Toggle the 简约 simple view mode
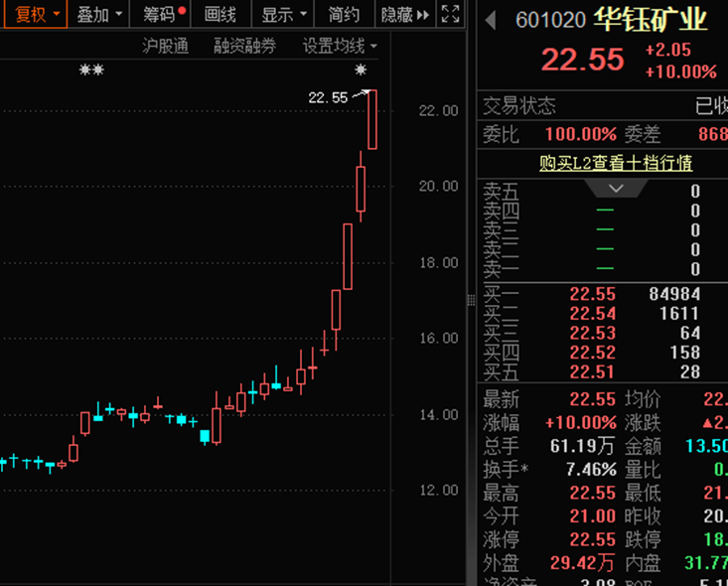Viewport: 728px width, 586px height. click(344, 14)
